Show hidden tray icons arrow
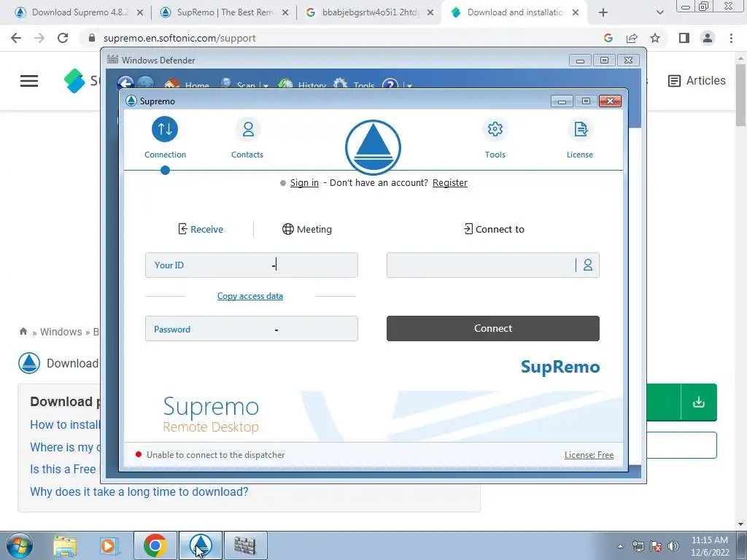This screenshot has height=560, width=747. point(620,546)
